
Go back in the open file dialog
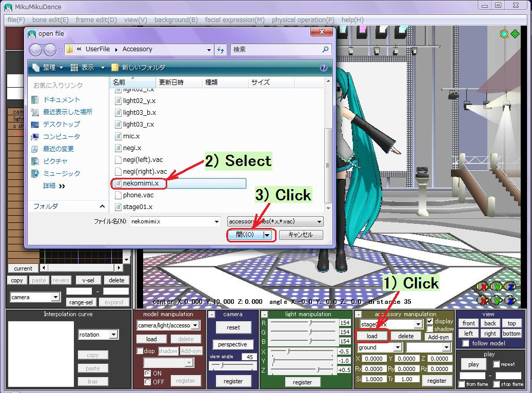click(35, 50)
